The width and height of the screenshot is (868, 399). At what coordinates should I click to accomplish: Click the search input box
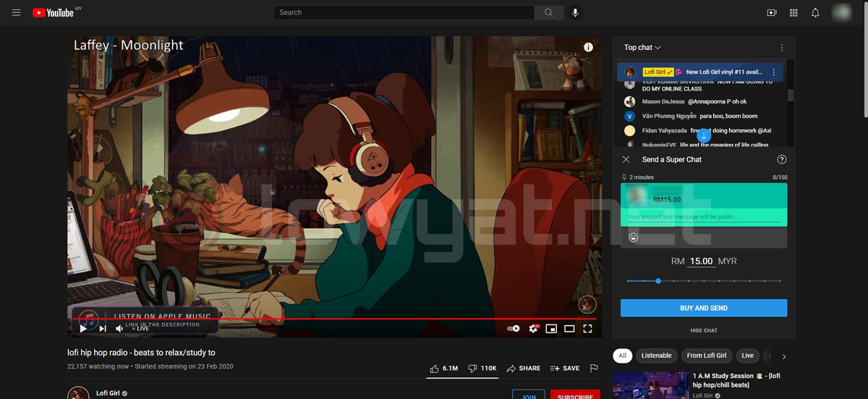tap(404, 12)
